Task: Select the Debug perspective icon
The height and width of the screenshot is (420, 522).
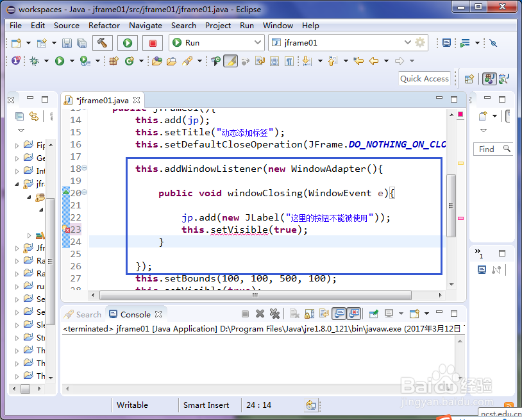Action: [x=503, y=79]
